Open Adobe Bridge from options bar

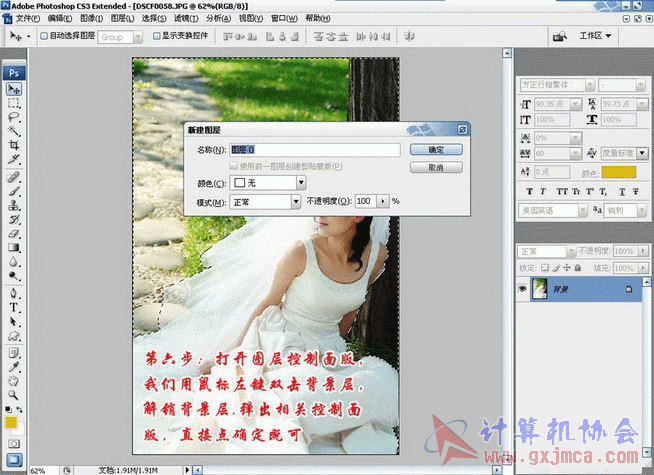tap(560, 36)
